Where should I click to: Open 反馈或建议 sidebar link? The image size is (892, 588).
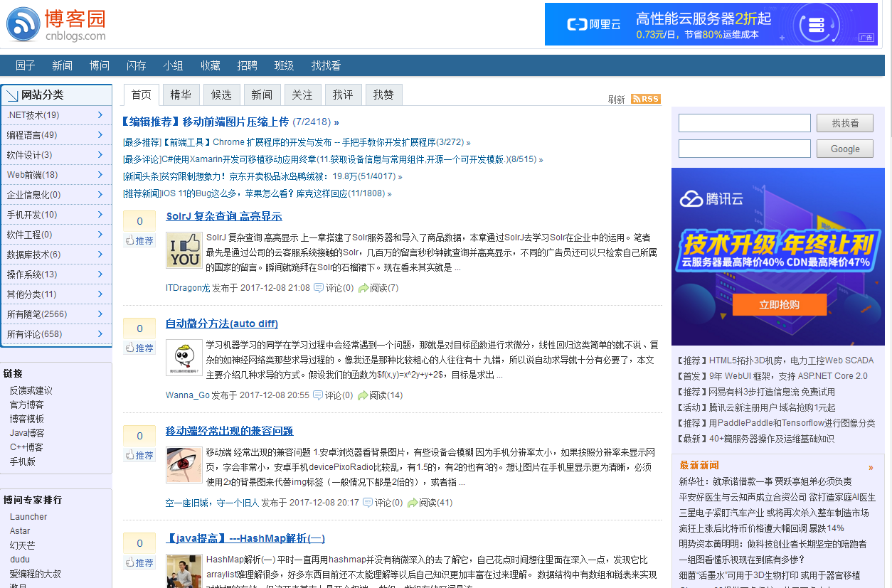click(x=31, y=390)
